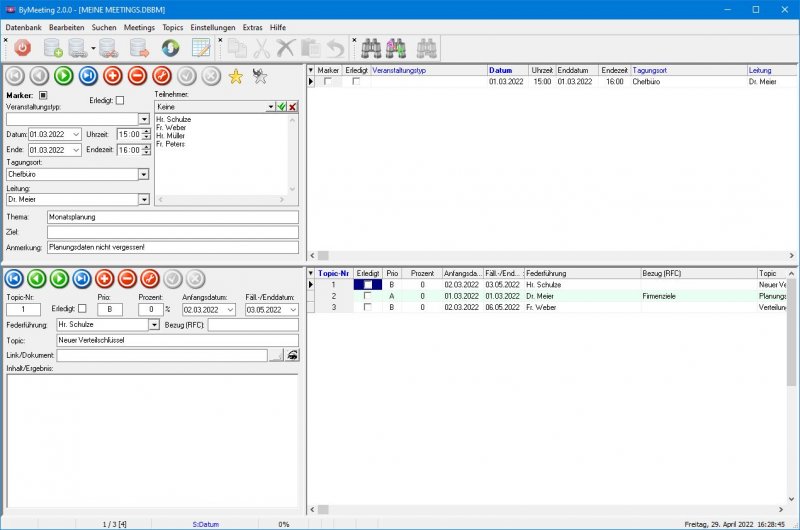Click into the Ziel input field
Image resolution: width=800 pixels, height=530 pixels.
[x=172, y=232]
